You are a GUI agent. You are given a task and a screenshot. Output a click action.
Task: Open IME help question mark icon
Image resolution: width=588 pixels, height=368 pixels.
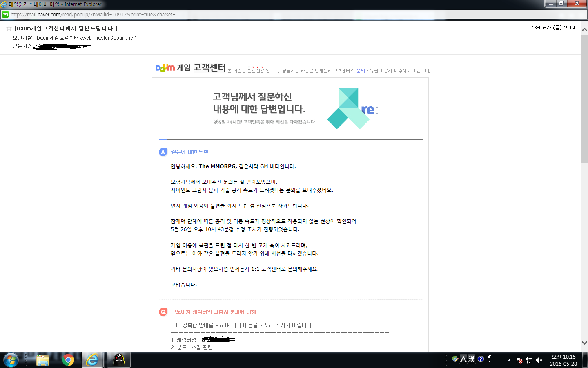pyautogui.click(x=481, y=359)
